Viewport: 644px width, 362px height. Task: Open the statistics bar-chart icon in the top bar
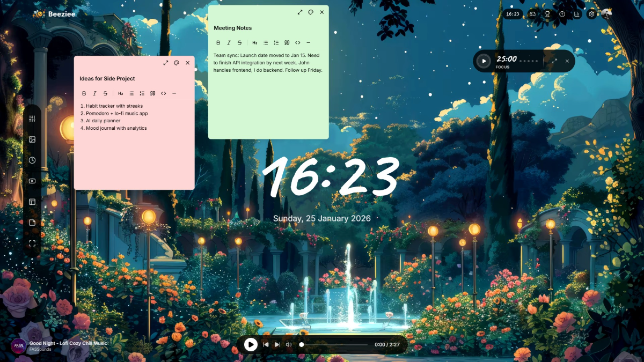coord(578,14)
